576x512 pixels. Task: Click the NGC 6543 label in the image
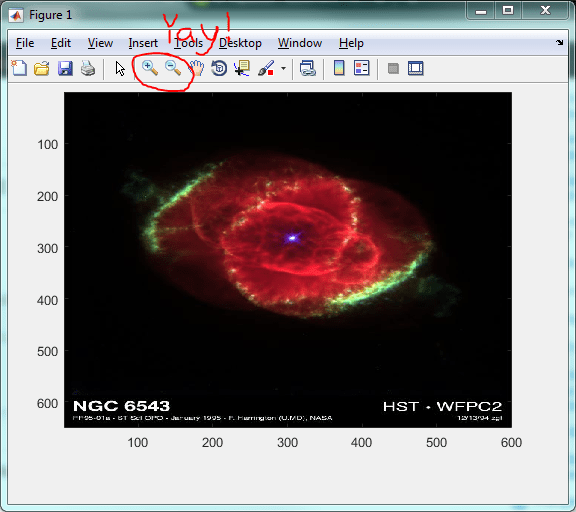point(121,406)
